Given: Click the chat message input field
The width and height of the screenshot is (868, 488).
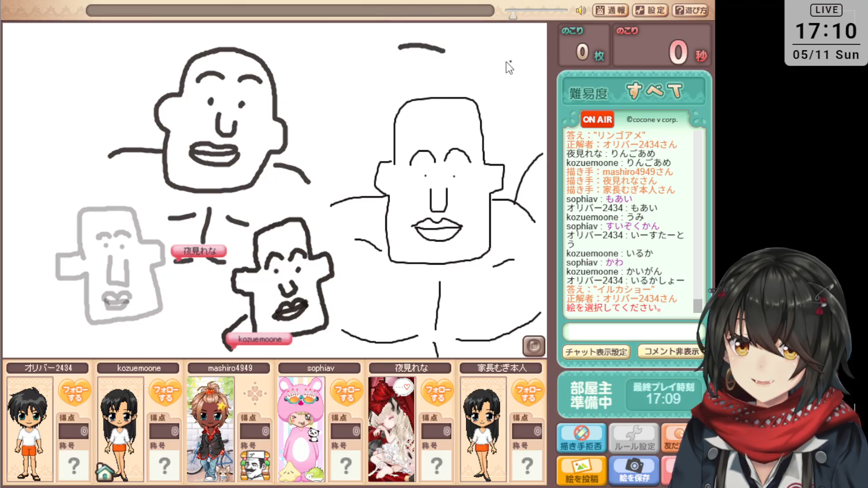Looking at the screenshot, I should coord(631,332).
